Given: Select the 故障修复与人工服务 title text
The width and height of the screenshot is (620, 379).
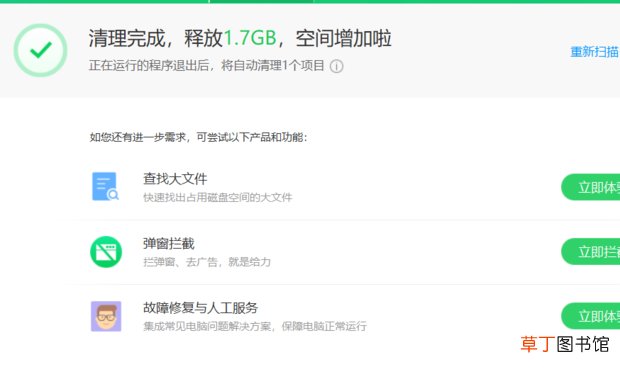Looking at the screenshot, I should click(200, 307).
